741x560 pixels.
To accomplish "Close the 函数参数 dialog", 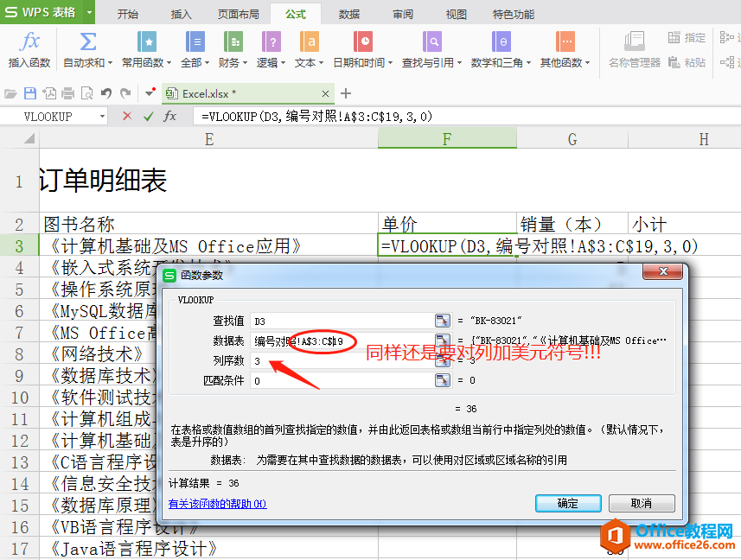I will [x=663, y=271].
